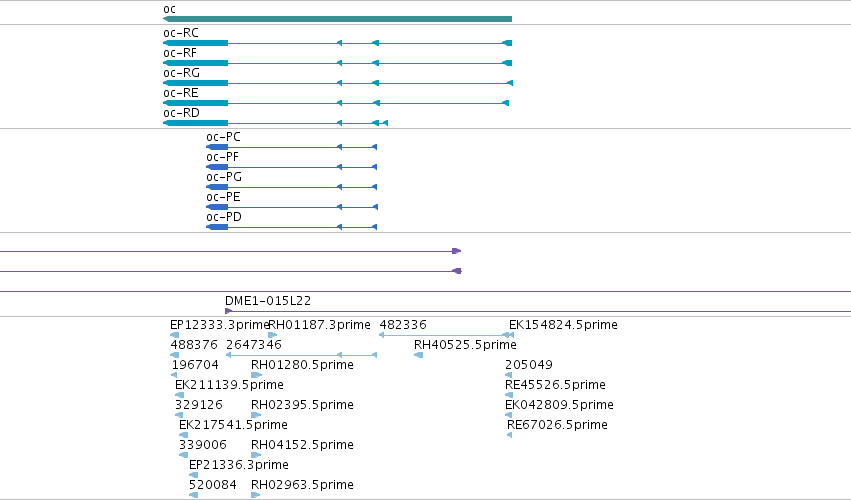Click RH40525.5prime EST label
Viewport: 851px width, 500px height.
465,345
